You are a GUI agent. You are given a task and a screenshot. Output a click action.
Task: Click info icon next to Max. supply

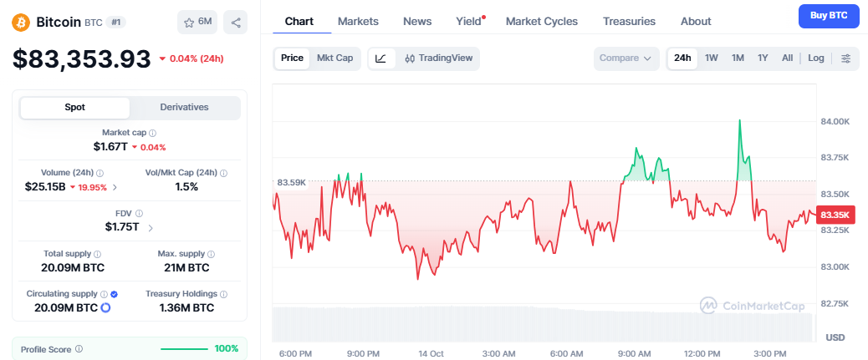click(211, 254)
